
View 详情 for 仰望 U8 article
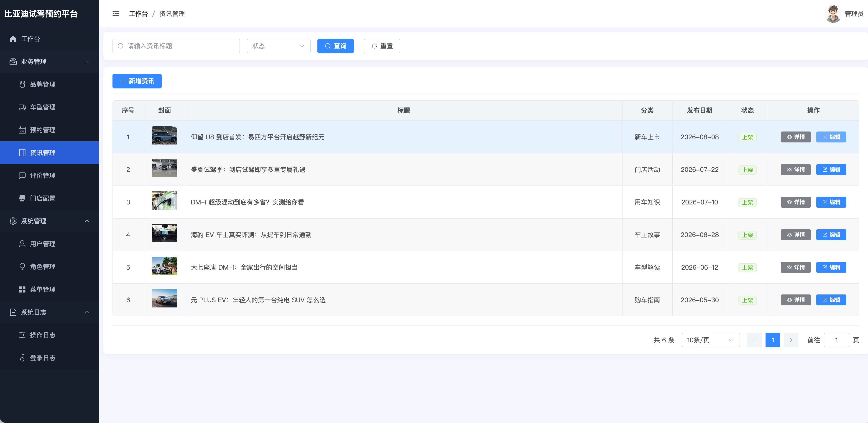tap(796, 137)
